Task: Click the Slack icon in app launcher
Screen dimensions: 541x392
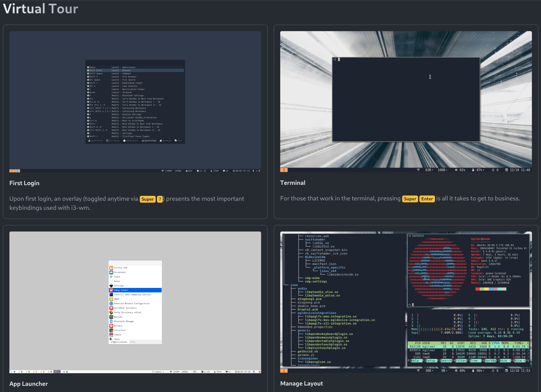Action: pyautogui.click(x=111, y=277)
